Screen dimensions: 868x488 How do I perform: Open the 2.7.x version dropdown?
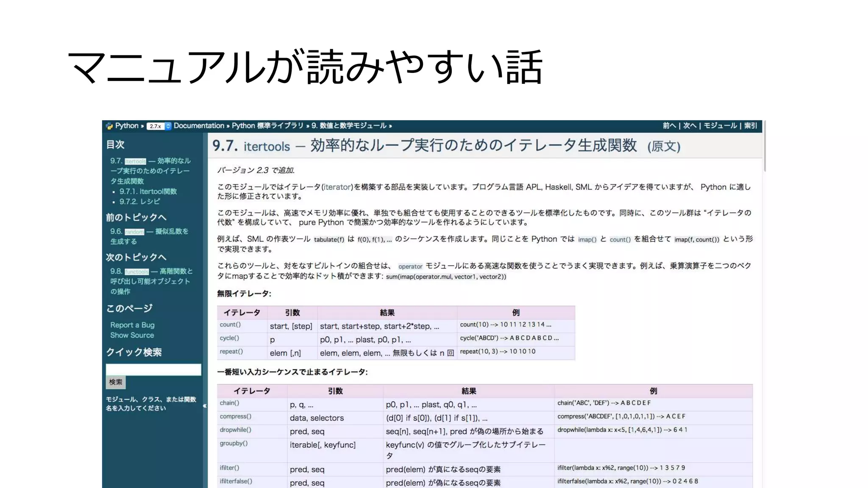(x=159, y=126)
